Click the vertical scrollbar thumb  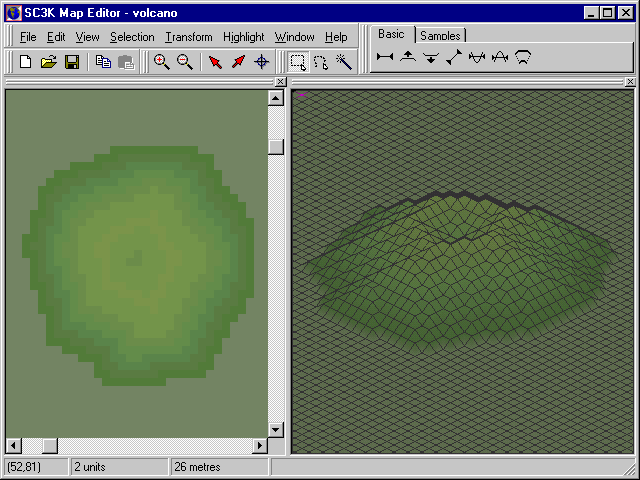point(276,147)
